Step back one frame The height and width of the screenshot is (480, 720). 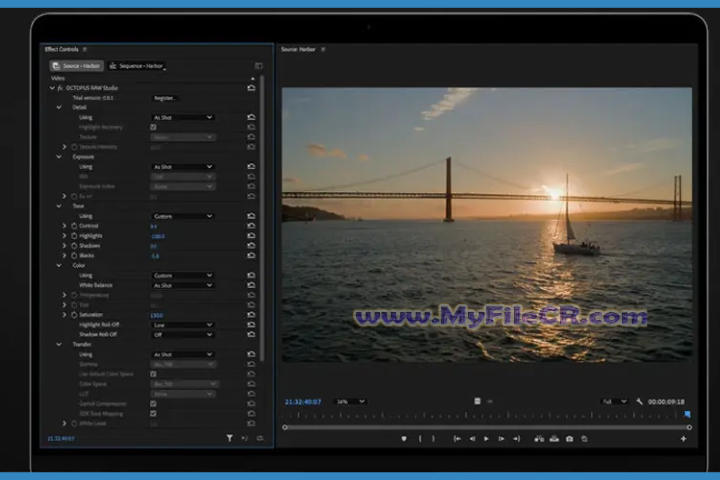pyautogui.click(x=472, y=439)
